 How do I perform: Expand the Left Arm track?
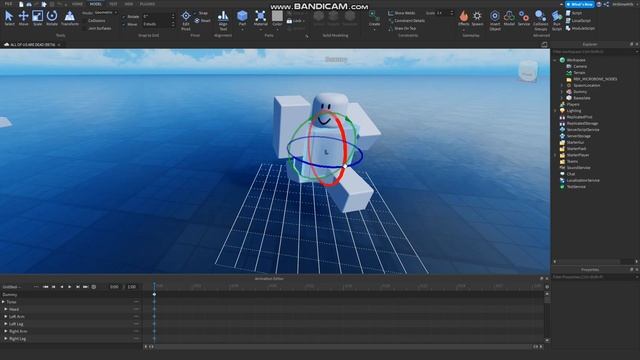[6, 316]
